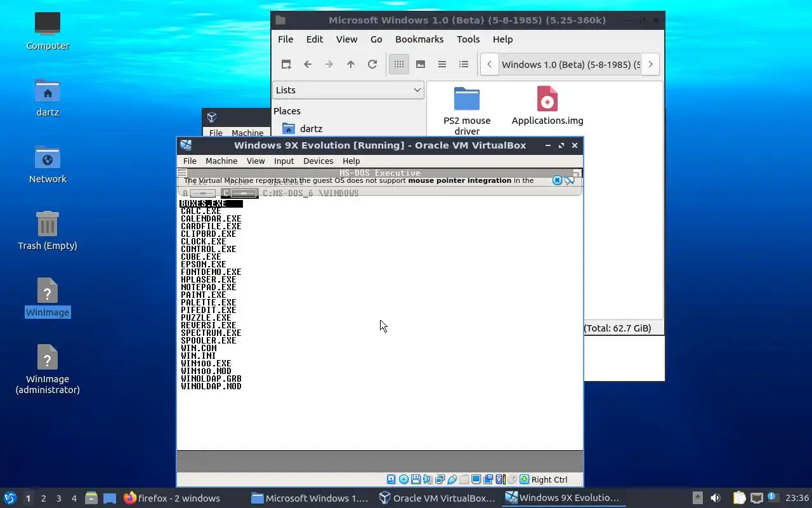Switch to compact view mode
The height and width of the screenshot is (508, 812).
442,64
